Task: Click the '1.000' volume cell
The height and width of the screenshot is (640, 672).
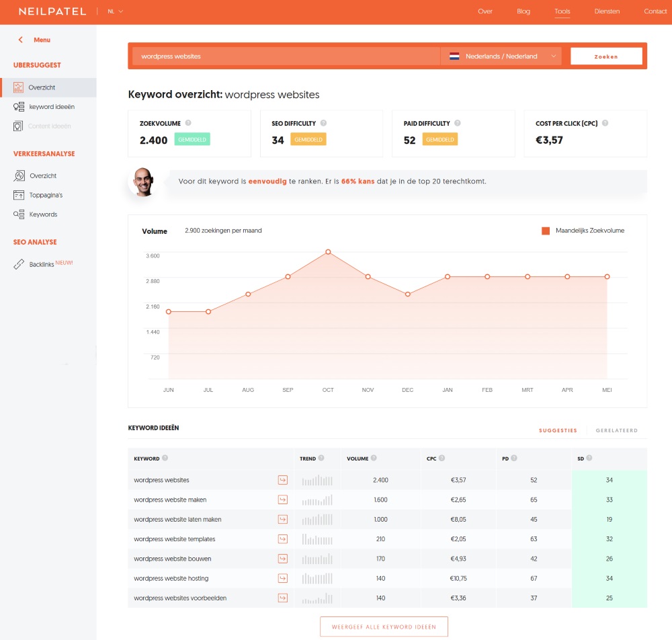Action: tap(380, 520)
